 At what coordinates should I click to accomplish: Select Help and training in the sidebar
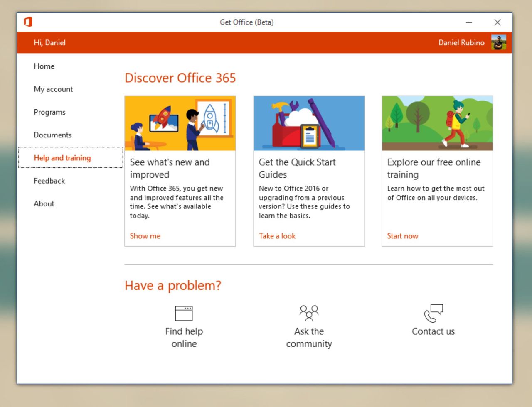(x=71, y=158)
